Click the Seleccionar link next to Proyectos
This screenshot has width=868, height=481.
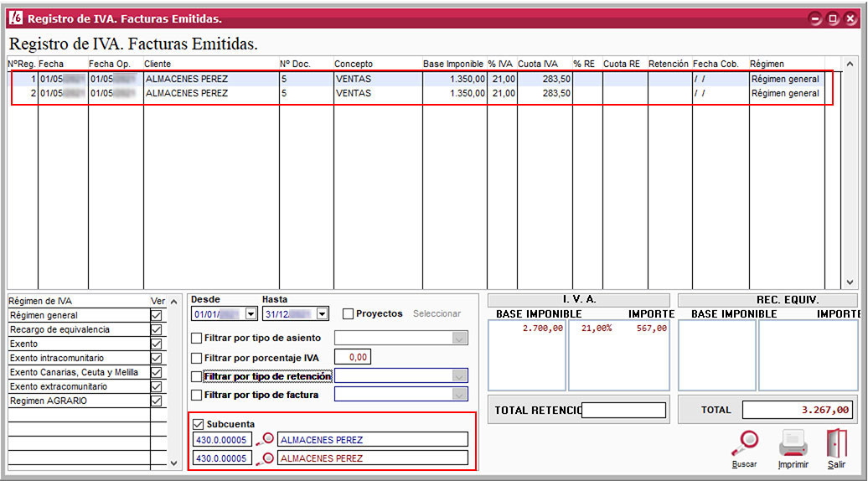click(437, 314)
